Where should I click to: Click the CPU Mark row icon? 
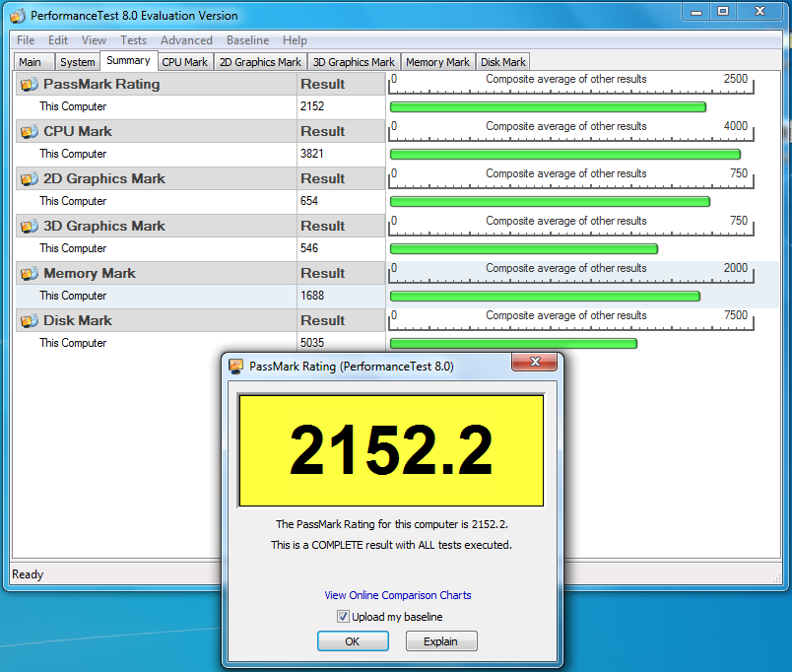tap(30, 132)
